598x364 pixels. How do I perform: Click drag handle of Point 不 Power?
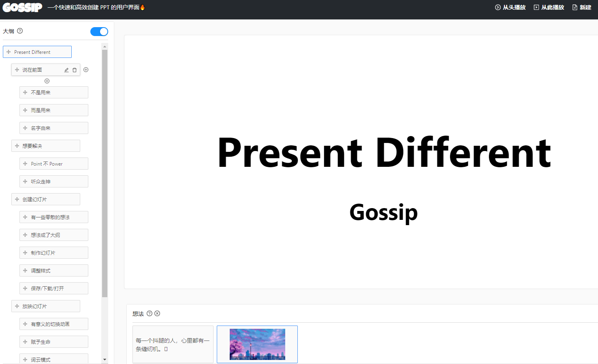coord(25,164)
